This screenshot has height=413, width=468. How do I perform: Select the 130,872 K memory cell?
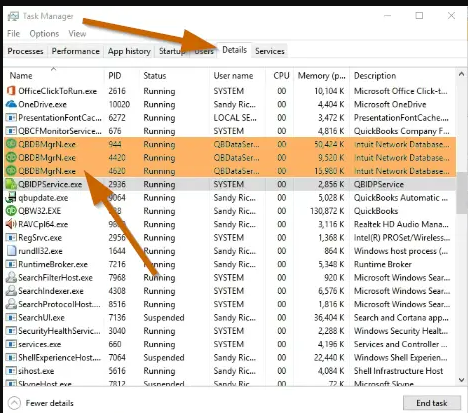(x=327, y=211)
